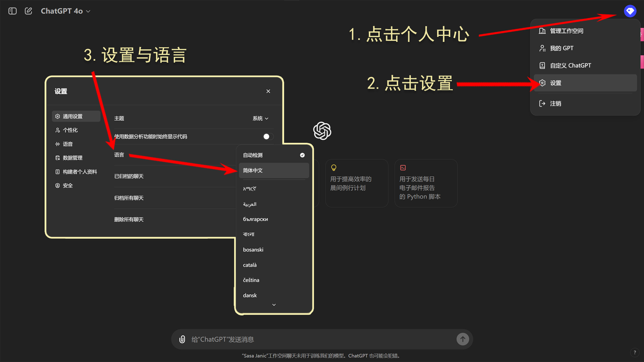Open 设置 from the profile menu
This screenshot has width=644, height=362.
coord(585,83)
